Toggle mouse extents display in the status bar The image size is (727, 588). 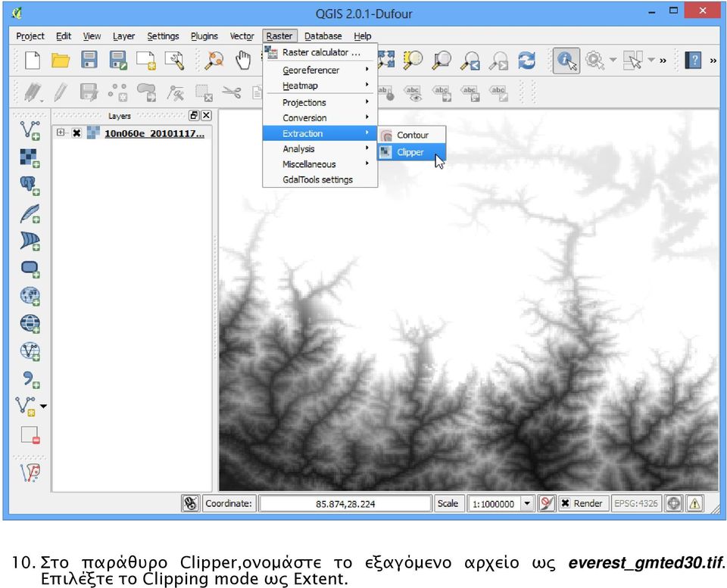[190, 503]
